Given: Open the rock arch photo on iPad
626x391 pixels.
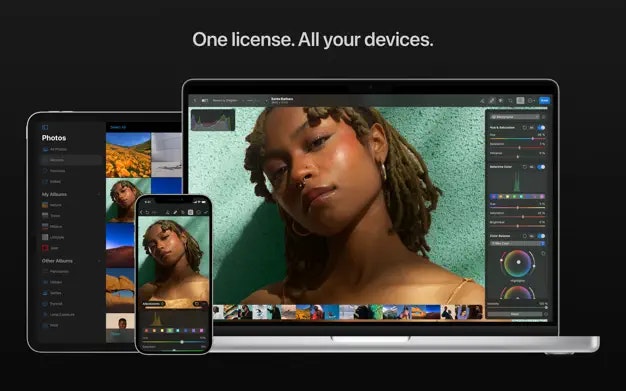Looking at the screenshot, I should (120, 290).
